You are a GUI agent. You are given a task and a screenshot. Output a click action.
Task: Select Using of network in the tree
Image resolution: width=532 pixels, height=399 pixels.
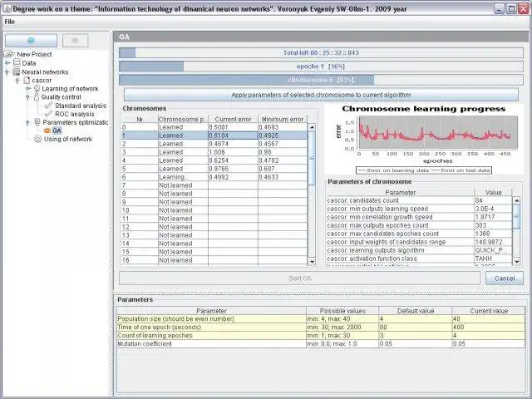pyautogui.click(x=68, y=139)
